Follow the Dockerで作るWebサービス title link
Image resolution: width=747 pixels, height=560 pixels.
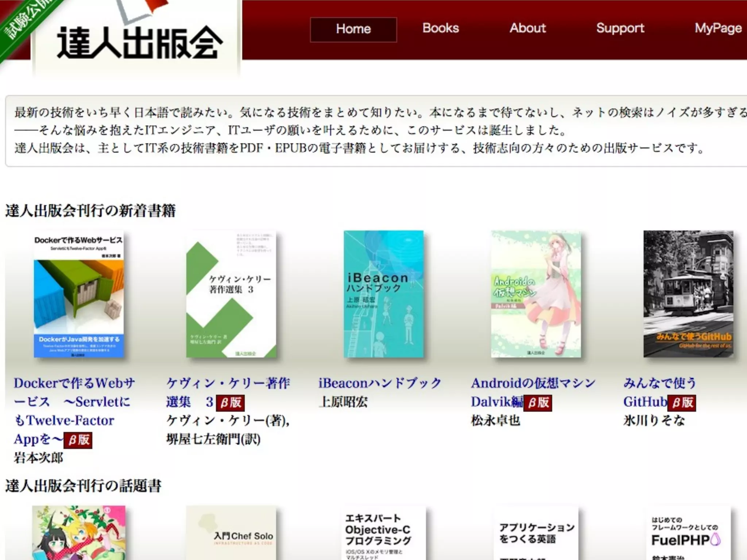(74, 384)
